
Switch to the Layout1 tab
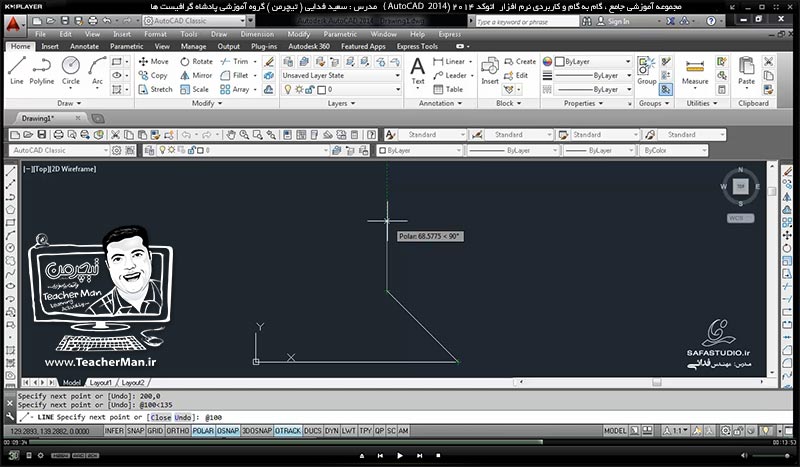(101, 382)
